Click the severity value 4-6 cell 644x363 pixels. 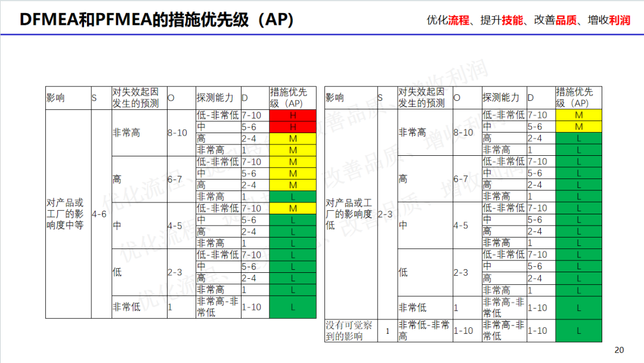coord(101,214)
